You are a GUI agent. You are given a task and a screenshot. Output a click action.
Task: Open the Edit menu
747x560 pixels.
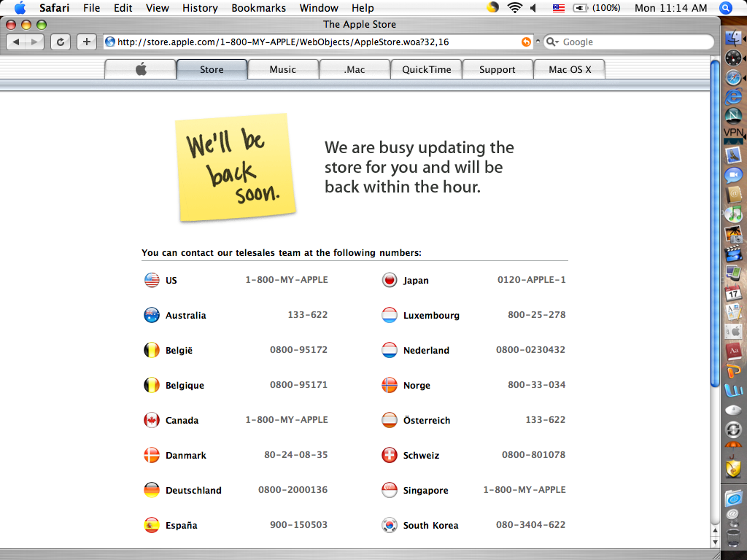(x=123, y=7)
